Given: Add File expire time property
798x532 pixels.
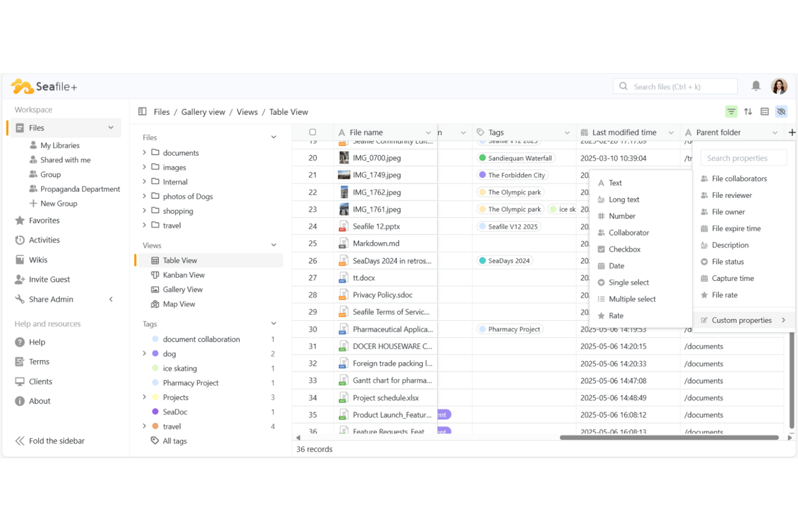Looking at the screenshot, I should click(x=744, y=229).
